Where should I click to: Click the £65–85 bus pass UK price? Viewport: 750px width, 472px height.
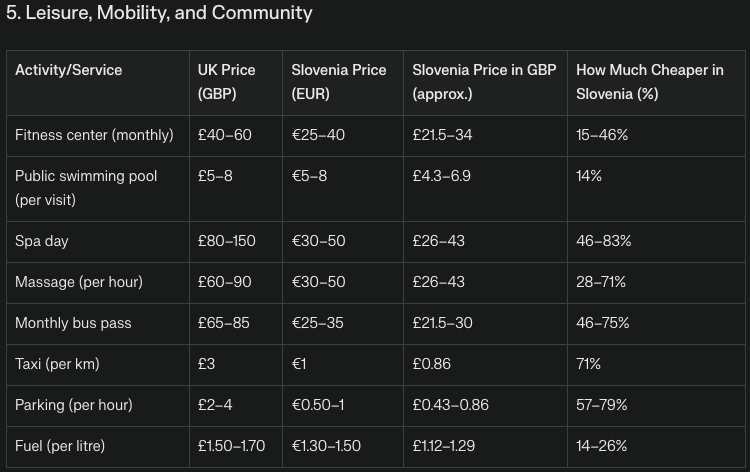224,323
